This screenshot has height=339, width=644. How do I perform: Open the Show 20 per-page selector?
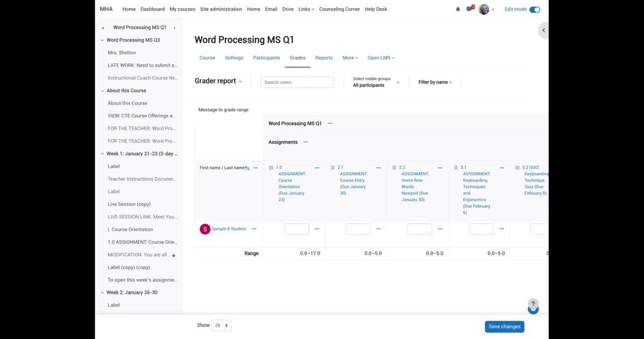click(221, 326)
